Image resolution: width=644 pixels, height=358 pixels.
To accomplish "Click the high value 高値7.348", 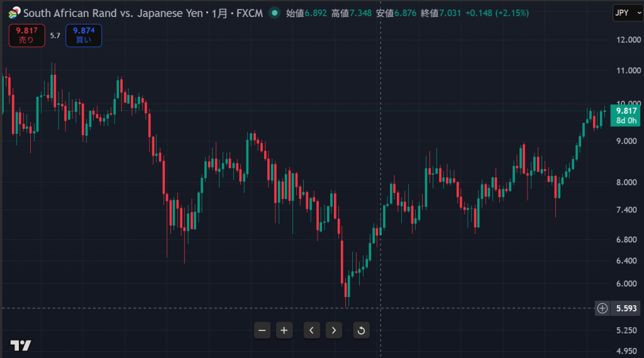I will pyautogui.click(x=352, y=13).
